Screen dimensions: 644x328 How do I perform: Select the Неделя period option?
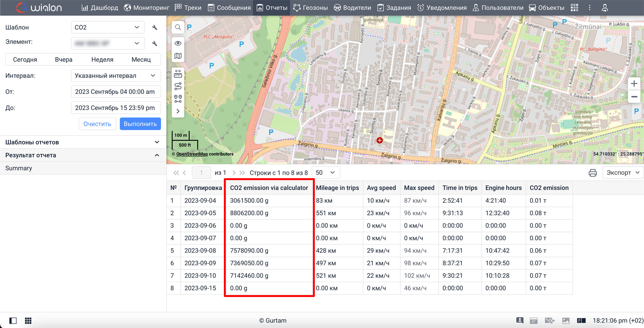[x=102, y=59]
